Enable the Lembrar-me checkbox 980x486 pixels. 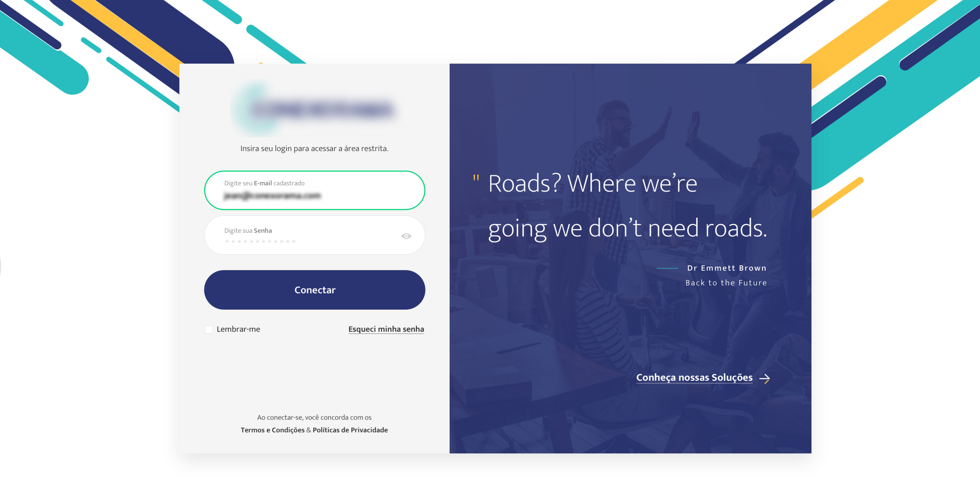[209, 328]
